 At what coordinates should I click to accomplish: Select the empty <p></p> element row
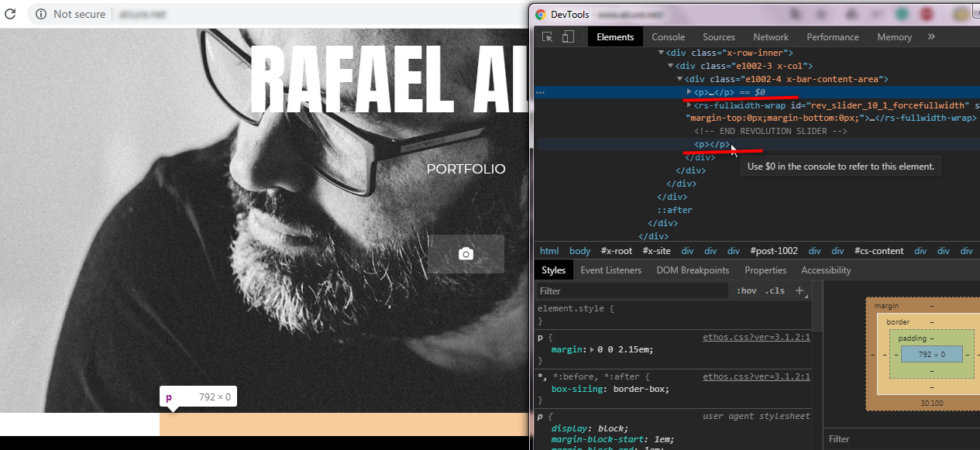pos(712,145)
